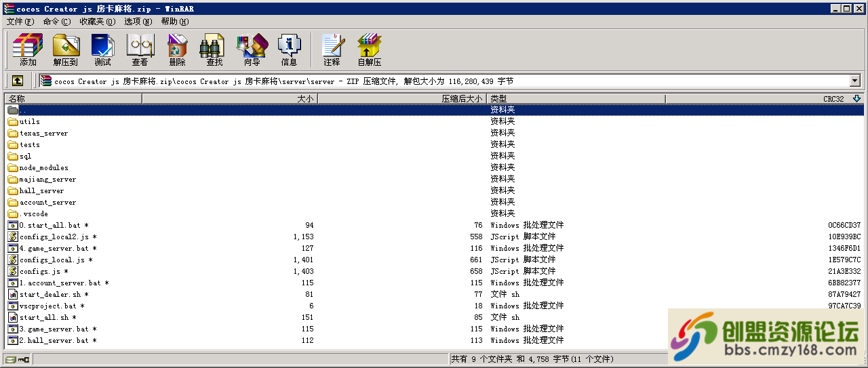Select the utils folder icon
868x368 pixels.
pos(13,121)
